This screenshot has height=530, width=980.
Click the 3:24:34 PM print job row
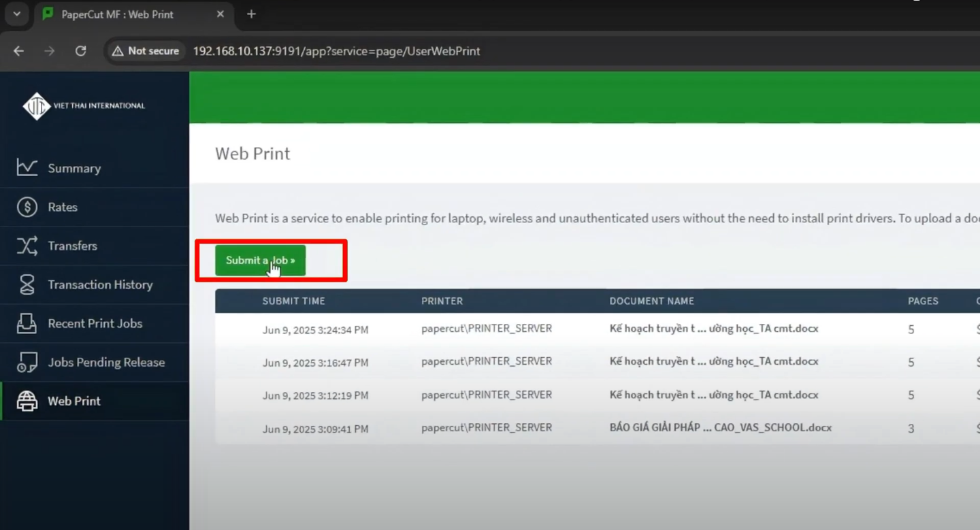[315, 330]
